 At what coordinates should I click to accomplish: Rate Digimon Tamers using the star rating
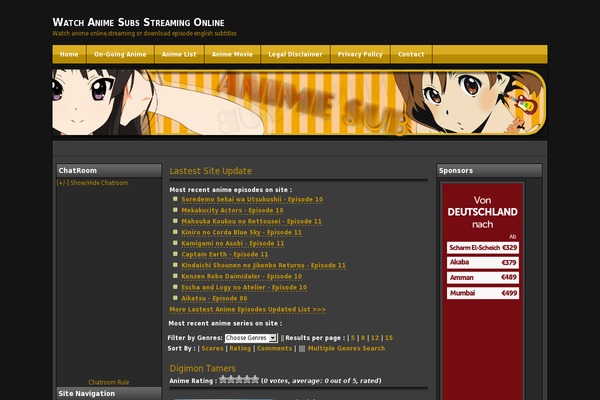pos(240,380)
